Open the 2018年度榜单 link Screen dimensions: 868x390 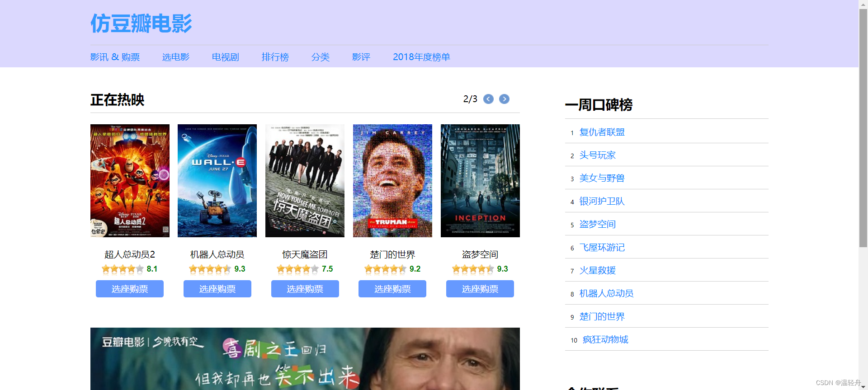click(x=421, y=57)
